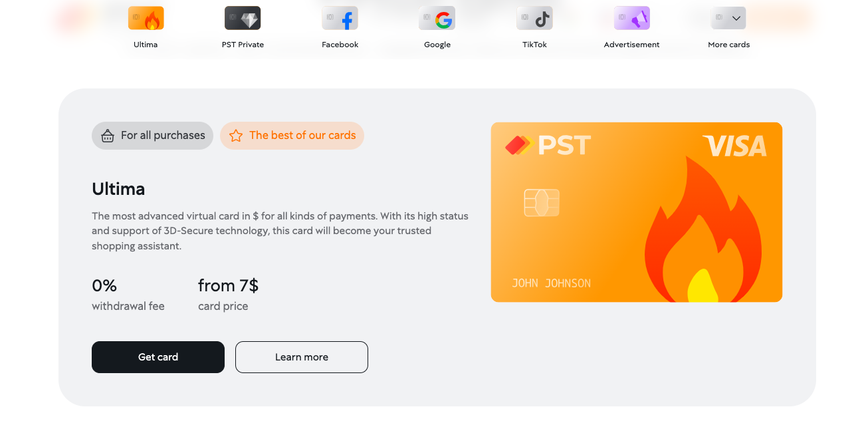Select The best of our cards tag
868x423 pixels.
pos(292,136)
